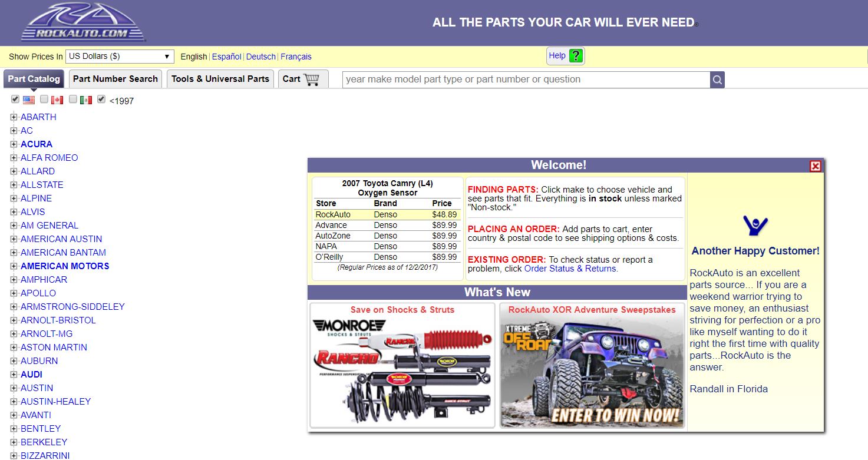Viewport: 868px width, 460px height.
Task: Click the Save on Shocks & Struts link
Action: pyautogui.click(x=402, y=310)
